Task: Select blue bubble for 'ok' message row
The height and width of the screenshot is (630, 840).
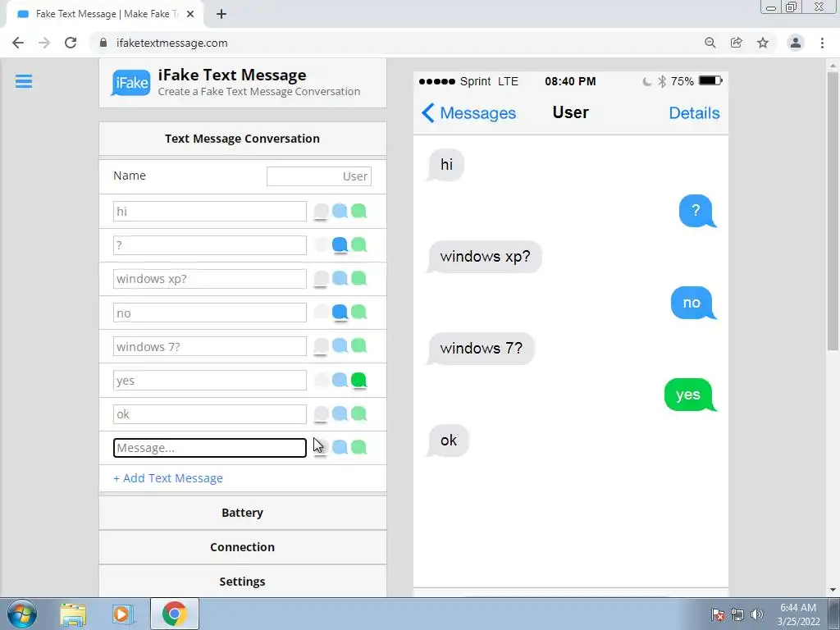Action: tap(340, 413)
